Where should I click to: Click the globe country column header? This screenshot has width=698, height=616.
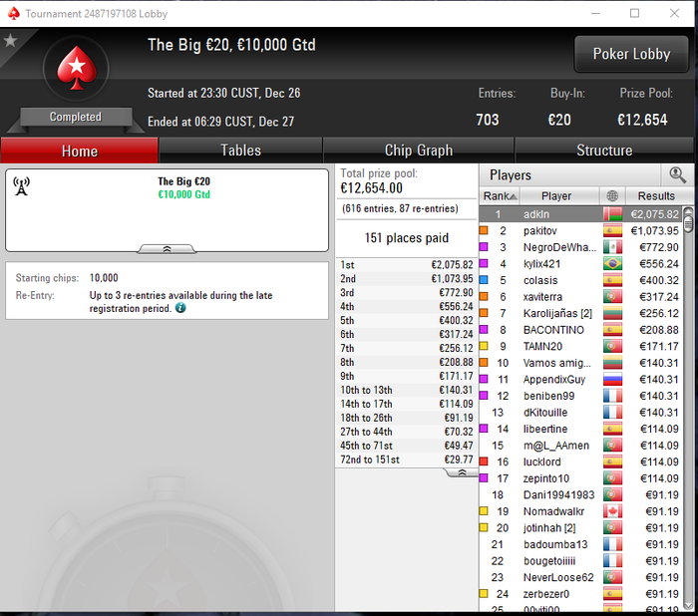click(x=612, y=195)
